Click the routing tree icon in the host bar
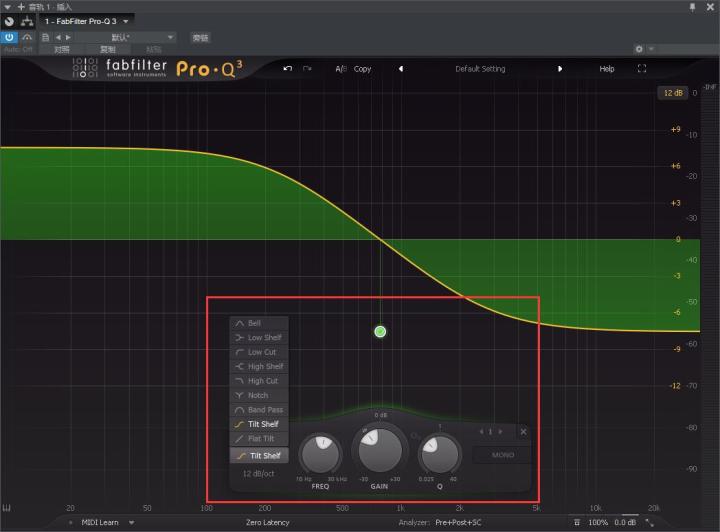 coord(27,21)
